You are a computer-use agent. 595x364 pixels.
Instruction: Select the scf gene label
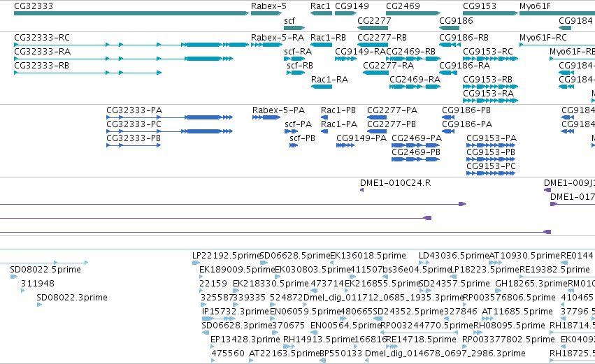coord(289,20)
